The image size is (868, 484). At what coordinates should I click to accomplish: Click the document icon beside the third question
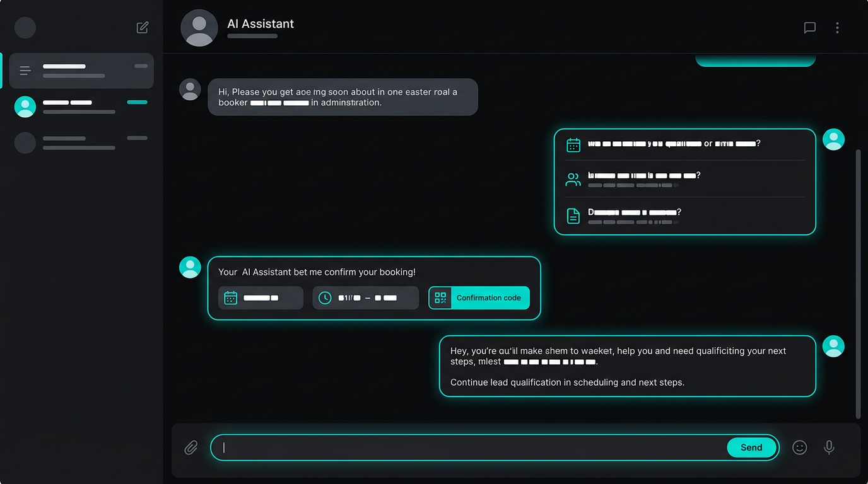(573, 215)
